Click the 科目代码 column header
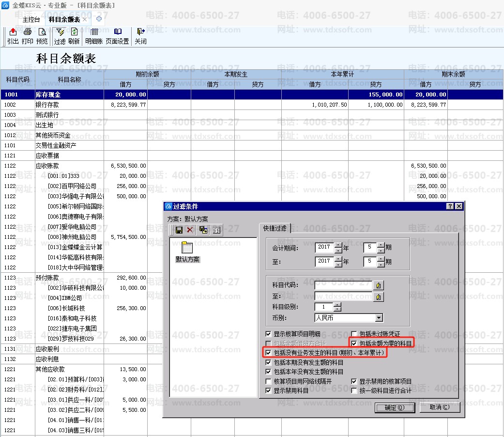 pos(18,79)
